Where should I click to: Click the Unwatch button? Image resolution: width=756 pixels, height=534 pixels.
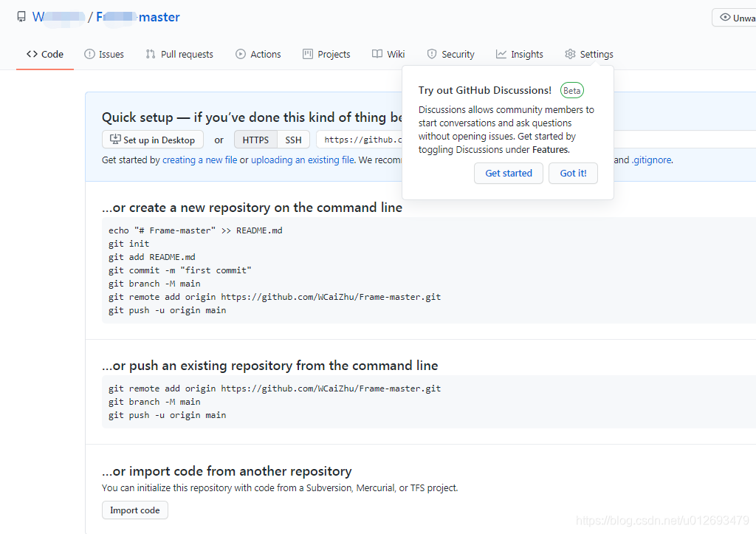734,18
